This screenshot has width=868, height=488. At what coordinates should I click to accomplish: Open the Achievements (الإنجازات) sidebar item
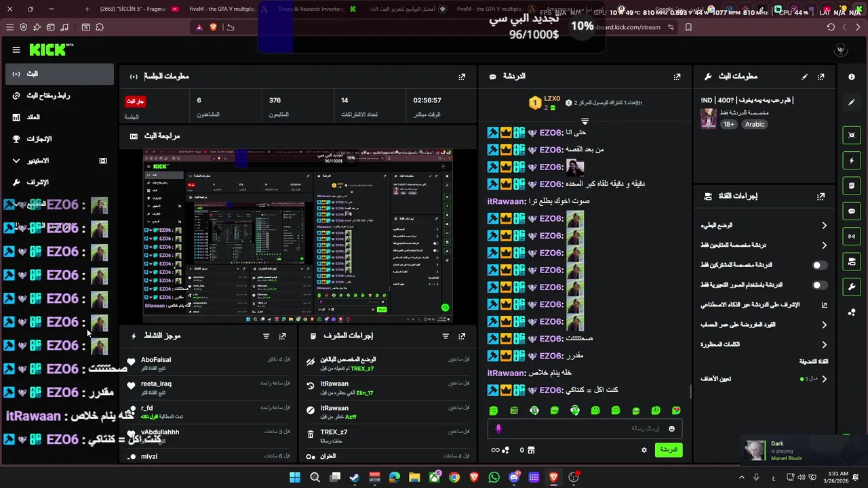tap(60, 139)
